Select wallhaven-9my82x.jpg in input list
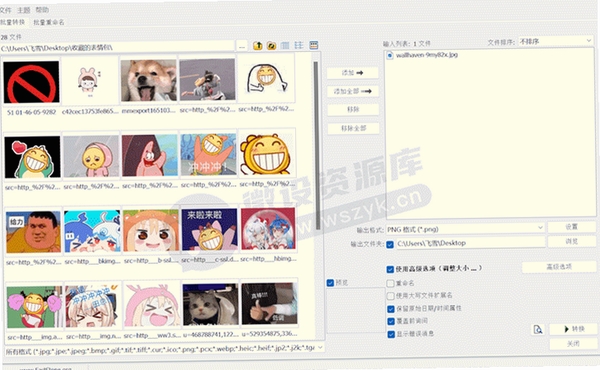600x370 pixels. pyautogui.click(x=427, y=55)
